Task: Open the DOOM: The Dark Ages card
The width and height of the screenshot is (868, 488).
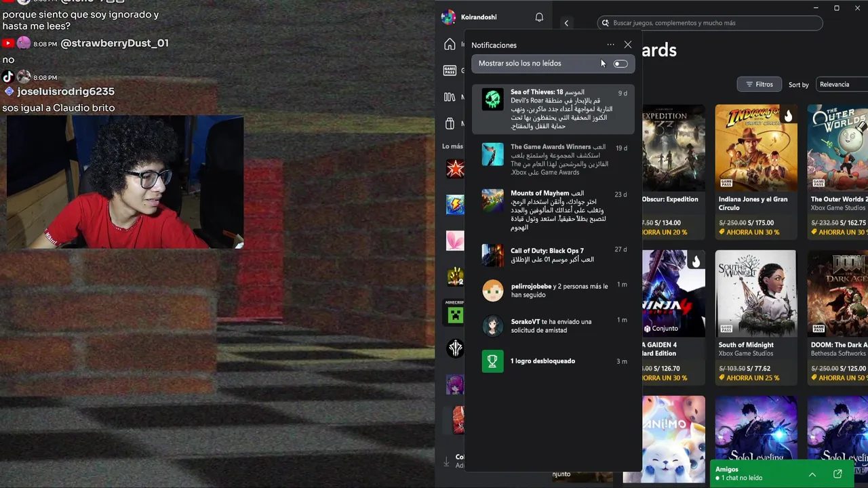Action: 838,317
